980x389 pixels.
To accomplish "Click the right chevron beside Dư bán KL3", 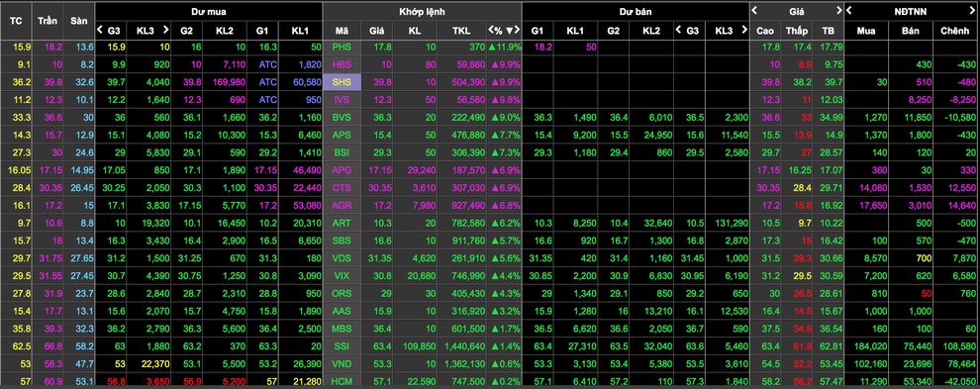I will click(743, 30).
